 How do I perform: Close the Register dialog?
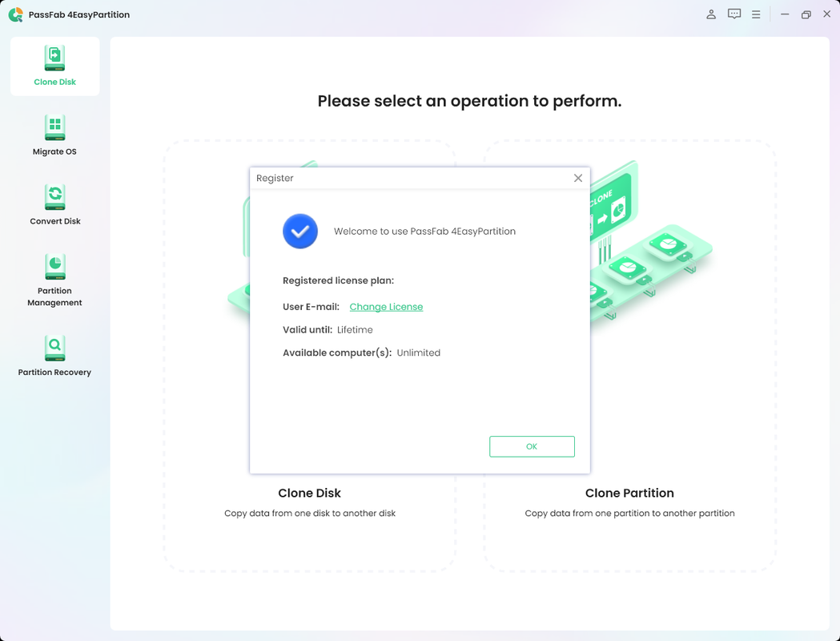pos(578,178)
